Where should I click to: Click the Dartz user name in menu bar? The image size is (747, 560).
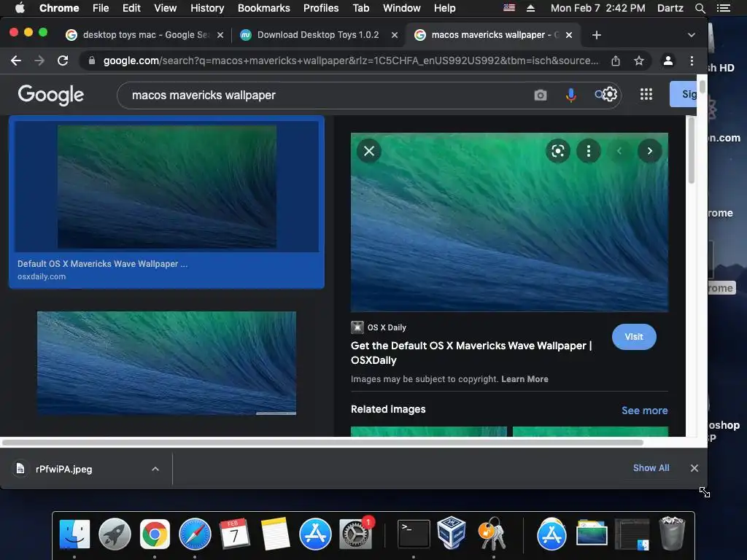pos(670,8)
